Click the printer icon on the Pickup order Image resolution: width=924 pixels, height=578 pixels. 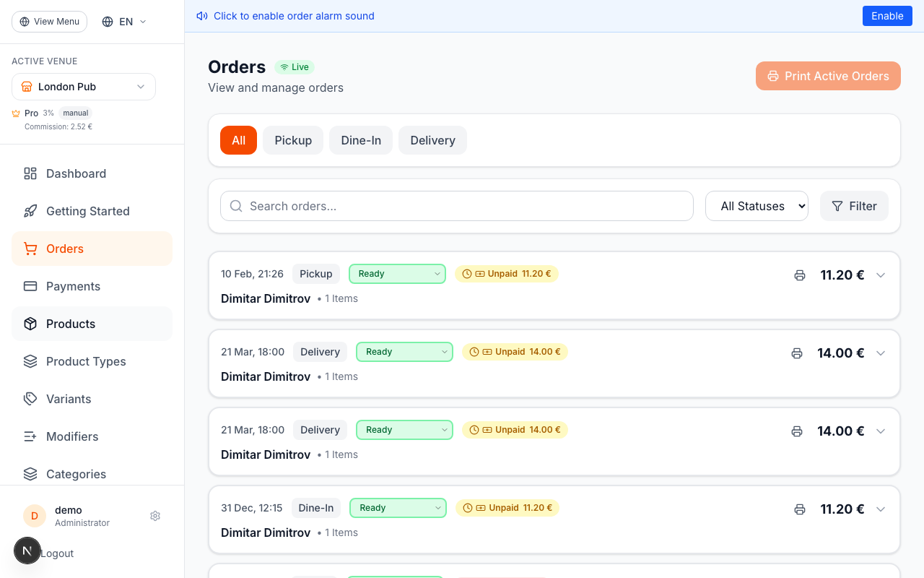pos(799,275)
